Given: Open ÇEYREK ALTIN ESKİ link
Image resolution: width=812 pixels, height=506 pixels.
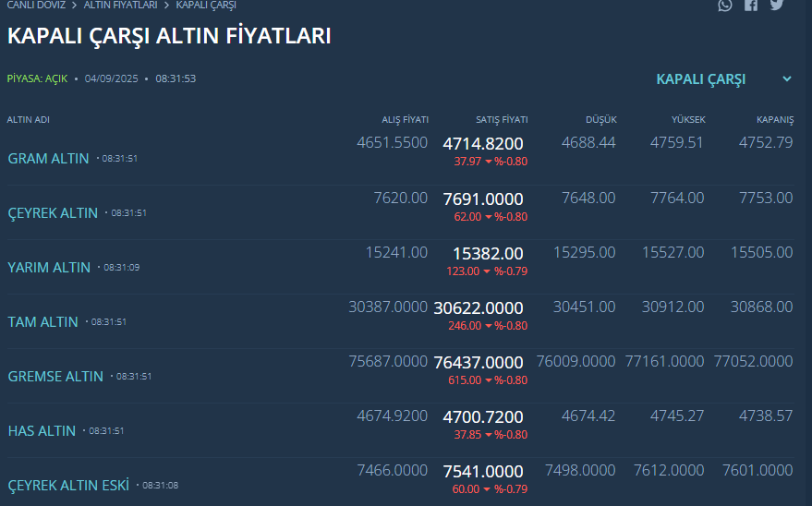Looking at the screenshot, I should tap(68, 486).
